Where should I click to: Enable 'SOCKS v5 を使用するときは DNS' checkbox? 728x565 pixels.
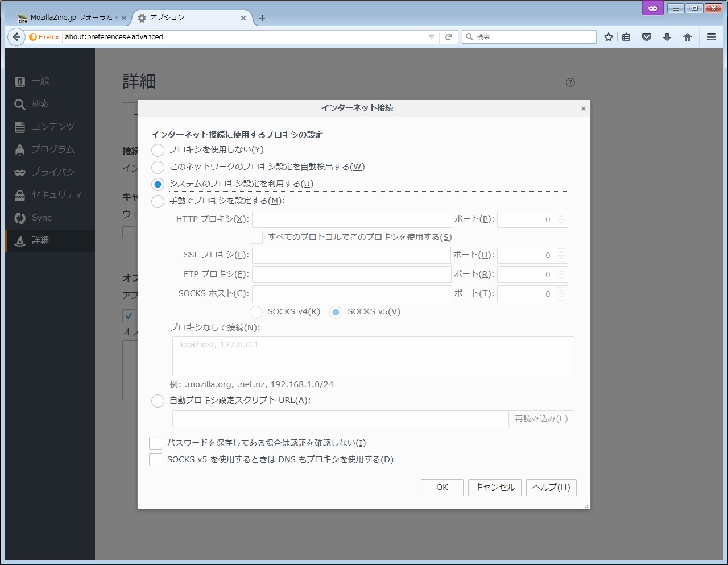(156, 459)
